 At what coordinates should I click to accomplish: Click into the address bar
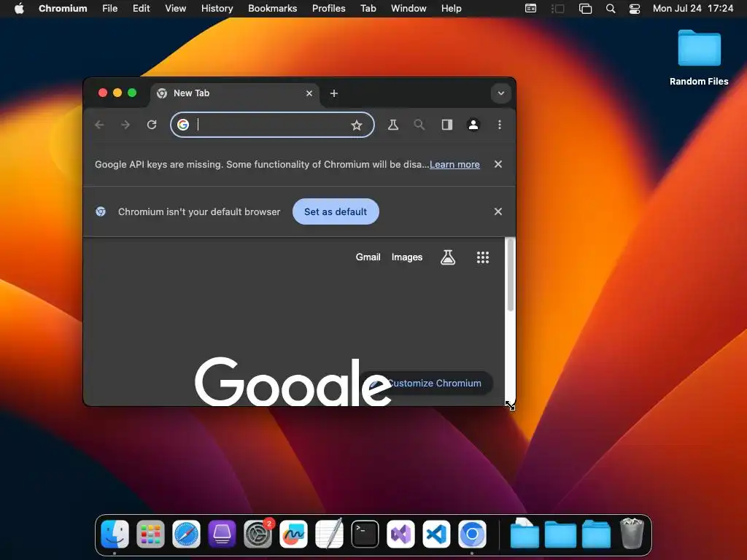(271, 125)
